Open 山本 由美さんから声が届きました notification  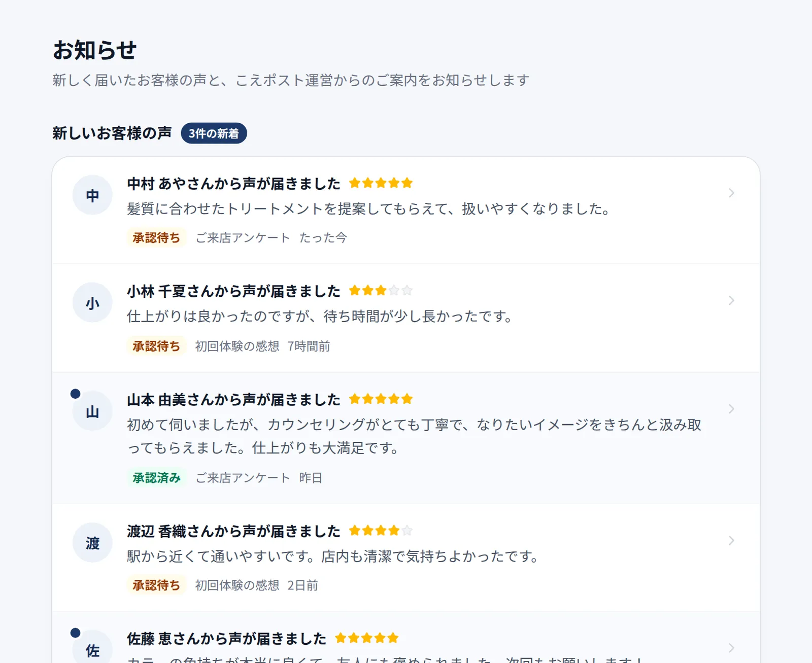point(406,438)
